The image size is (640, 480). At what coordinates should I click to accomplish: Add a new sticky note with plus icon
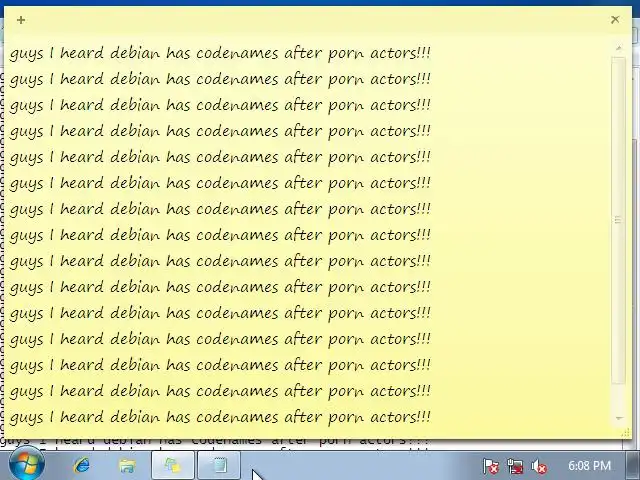21,20
